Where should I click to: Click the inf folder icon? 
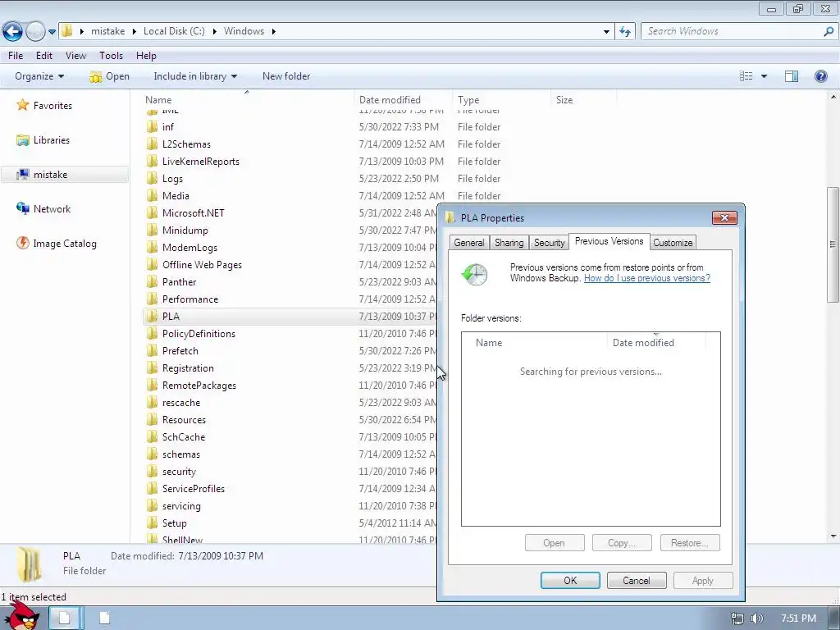pyautogui.click(x=152, y=127)
